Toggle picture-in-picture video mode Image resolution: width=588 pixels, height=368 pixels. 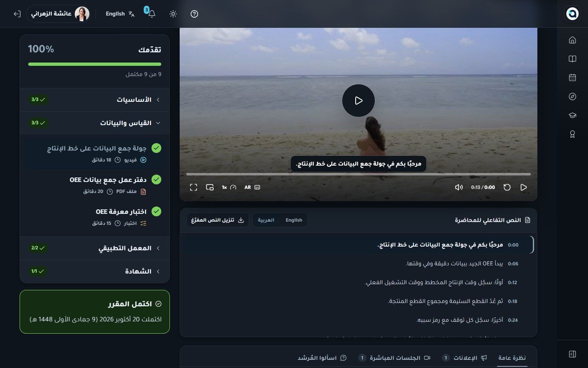tap(210, 187)
